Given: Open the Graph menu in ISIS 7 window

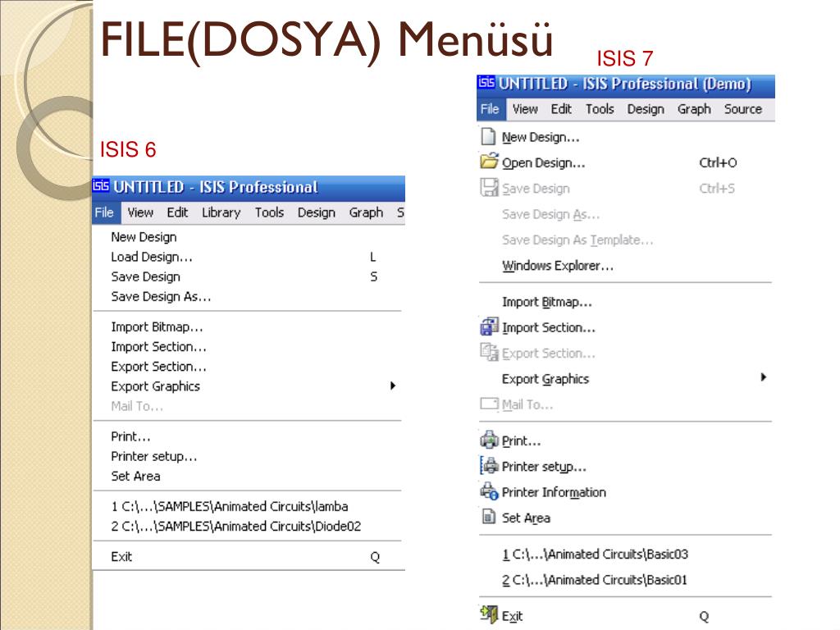Looking at the screenshot, I should (x=694, y=109).
